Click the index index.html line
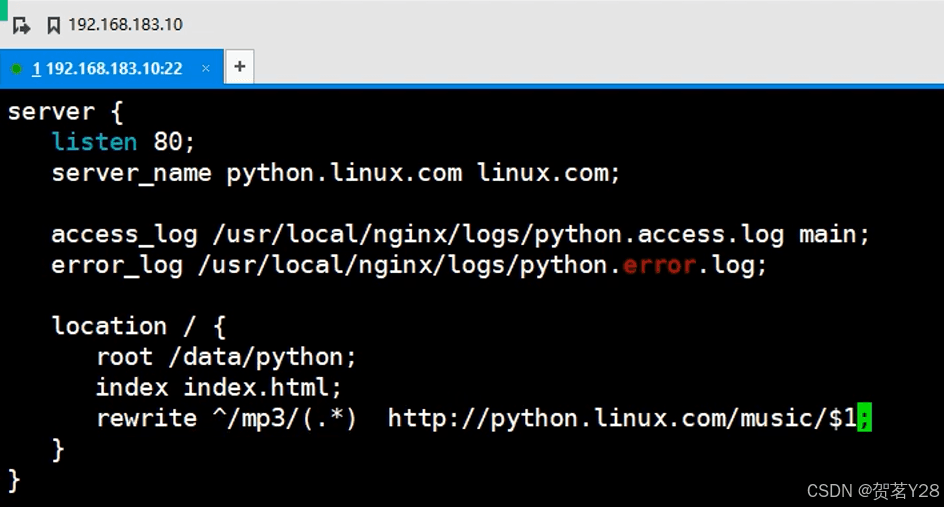This screenshot has width=944, height=507. [219, 387]
